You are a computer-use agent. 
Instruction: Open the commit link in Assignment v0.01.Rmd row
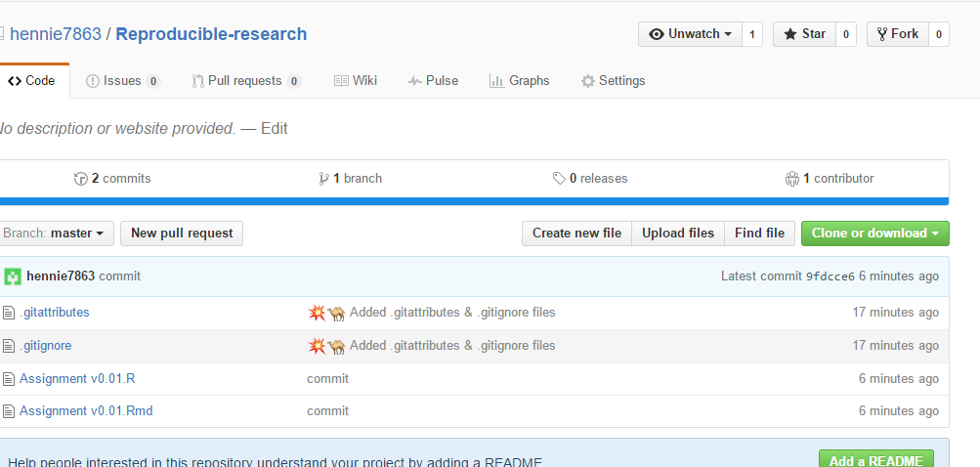pos(327,410)
